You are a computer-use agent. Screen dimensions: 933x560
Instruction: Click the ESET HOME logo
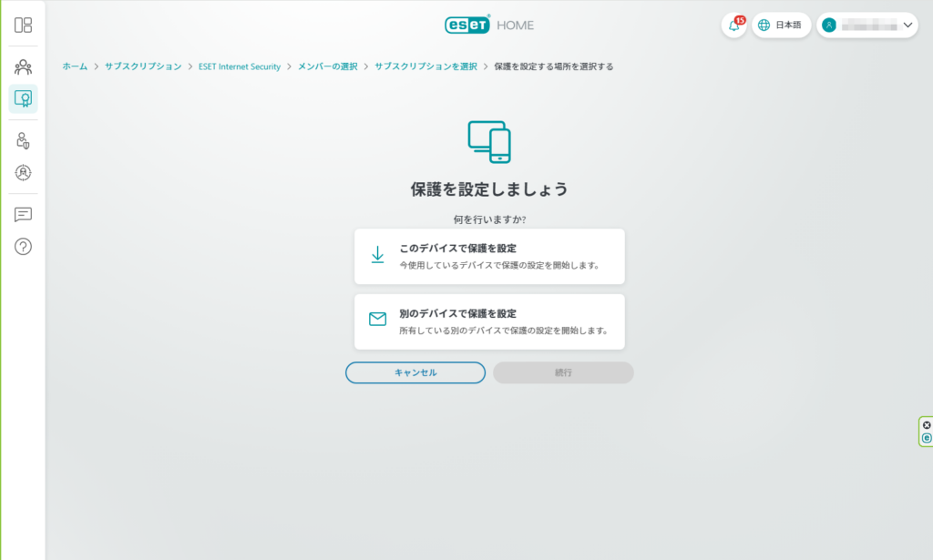[489, 25]
